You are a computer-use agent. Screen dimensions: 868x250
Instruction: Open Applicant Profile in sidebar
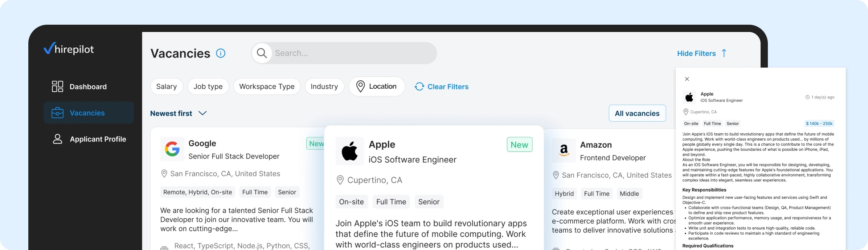coord(98,139)
